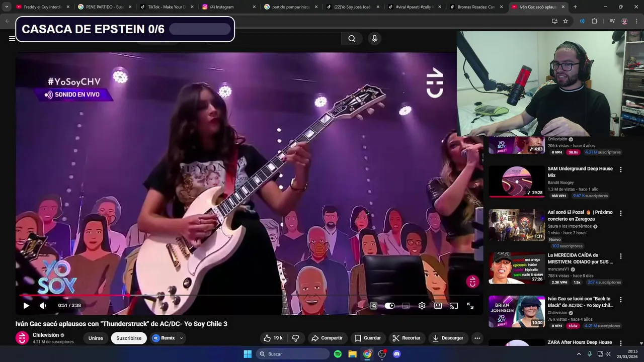The width and height of the screenshot is (644, 362).
Task: Share the video with Compartir
Action: tap(327, 338)
